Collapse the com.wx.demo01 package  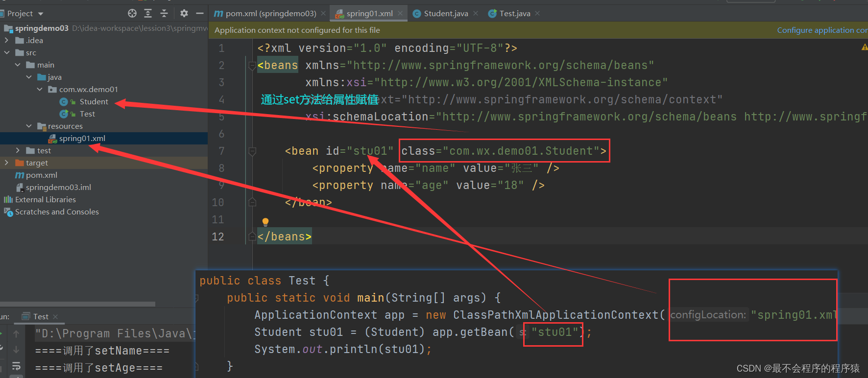pyautogui.click(x=40, y=90)
